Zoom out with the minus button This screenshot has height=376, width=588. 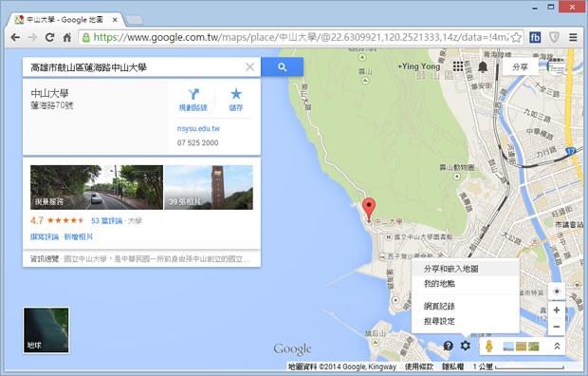[557, 327]
